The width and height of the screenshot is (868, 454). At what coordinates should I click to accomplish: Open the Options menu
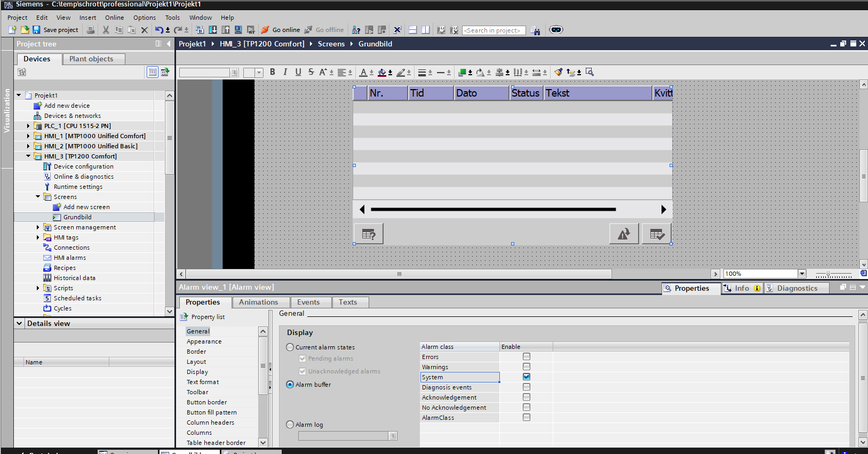(145, 18)
